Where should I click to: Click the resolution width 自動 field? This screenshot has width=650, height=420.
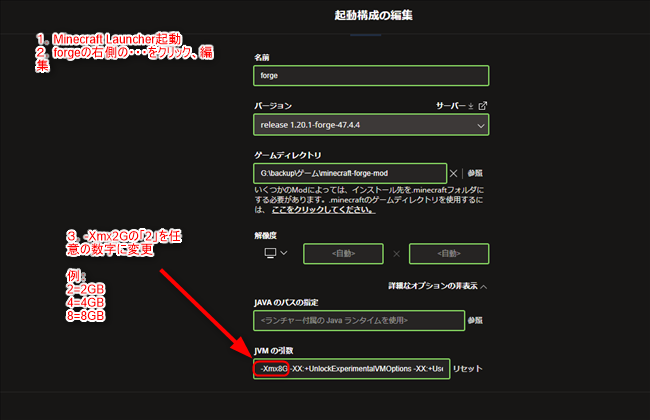pos(343,253)
